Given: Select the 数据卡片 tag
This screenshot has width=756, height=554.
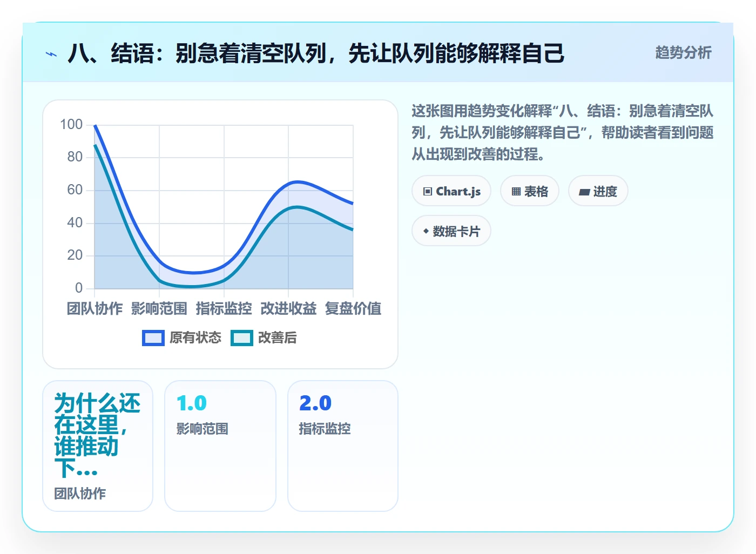Looking at the screenshot, I should click(451, 231).
